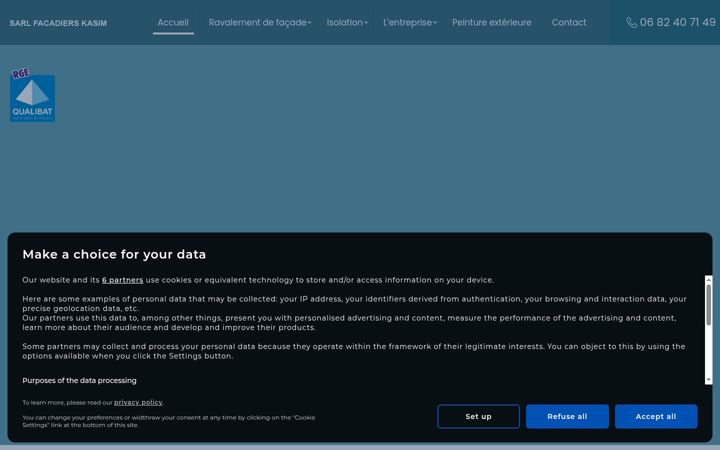Viewport: 720px width, 450px height.
Task: Expand the L'entreprise dropdown menu
Action: (x=410, y=22)
